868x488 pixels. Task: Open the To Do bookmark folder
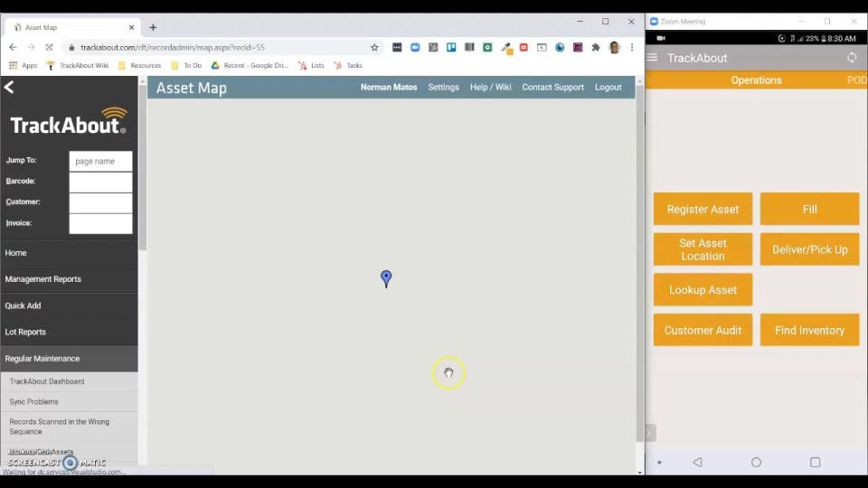click(x=186, y=65)
